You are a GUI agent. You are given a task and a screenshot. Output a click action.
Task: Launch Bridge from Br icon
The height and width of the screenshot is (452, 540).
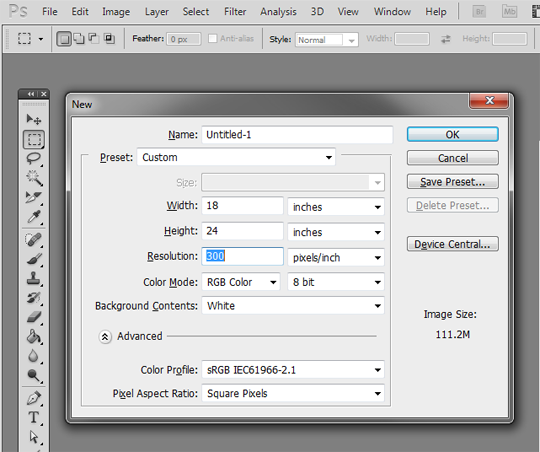coord(479,12)
